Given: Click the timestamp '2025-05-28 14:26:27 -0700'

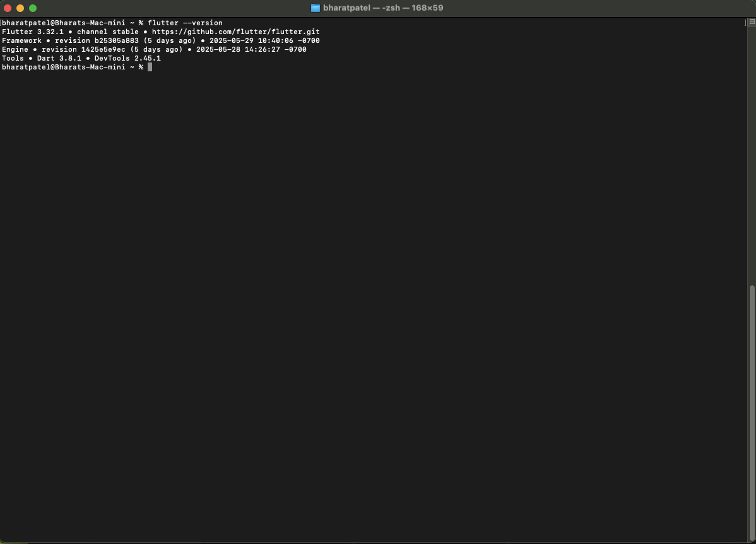Looking at the screenshot, I should [x=251, y=50].
